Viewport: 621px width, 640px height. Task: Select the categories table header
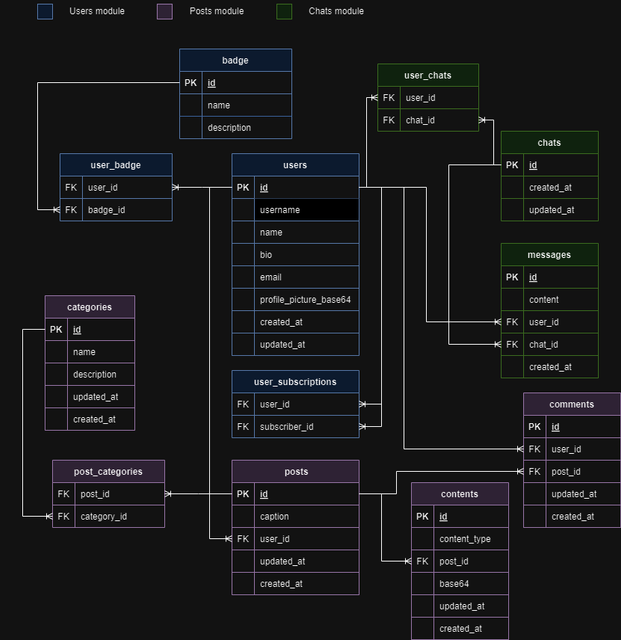pos(90,307)
